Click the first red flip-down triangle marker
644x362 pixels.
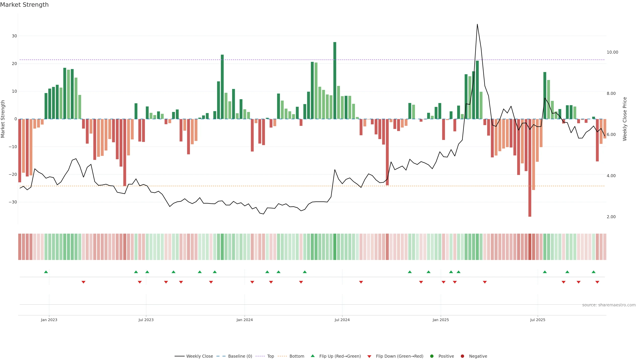(x=84, y=282)
